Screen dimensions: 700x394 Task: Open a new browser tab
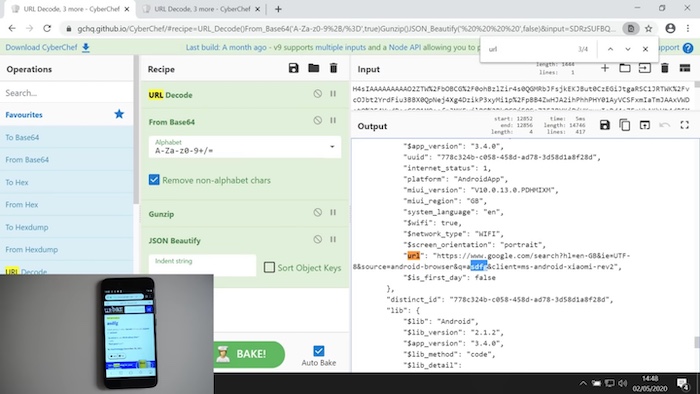(278, 9)
